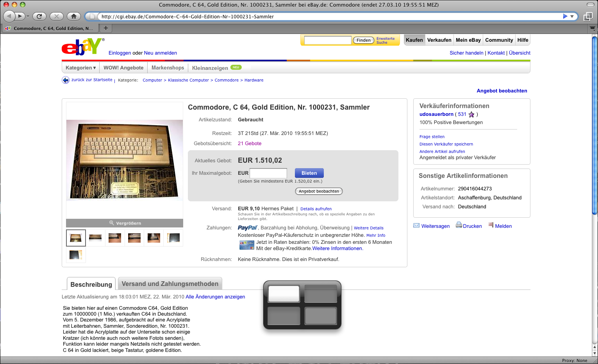The height and width of the screenshot is (364, 598).
Task: Click the browser URL address field
Action: pos(328,16)
